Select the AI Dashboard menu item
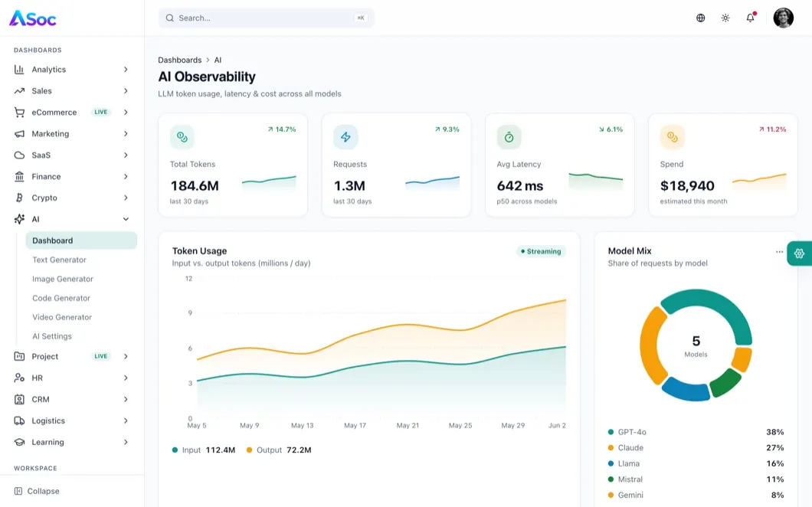Image resolution: width=812 pixels, height=507 pixels. (x=81, y=240)
